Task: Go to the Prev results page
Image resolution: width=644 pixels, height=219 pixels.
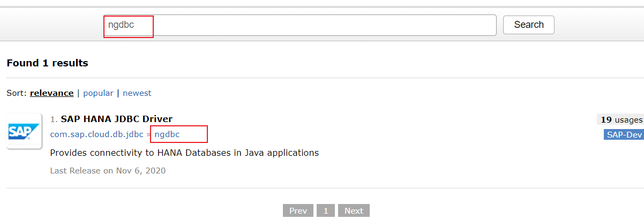Action: tap(298, 210)
